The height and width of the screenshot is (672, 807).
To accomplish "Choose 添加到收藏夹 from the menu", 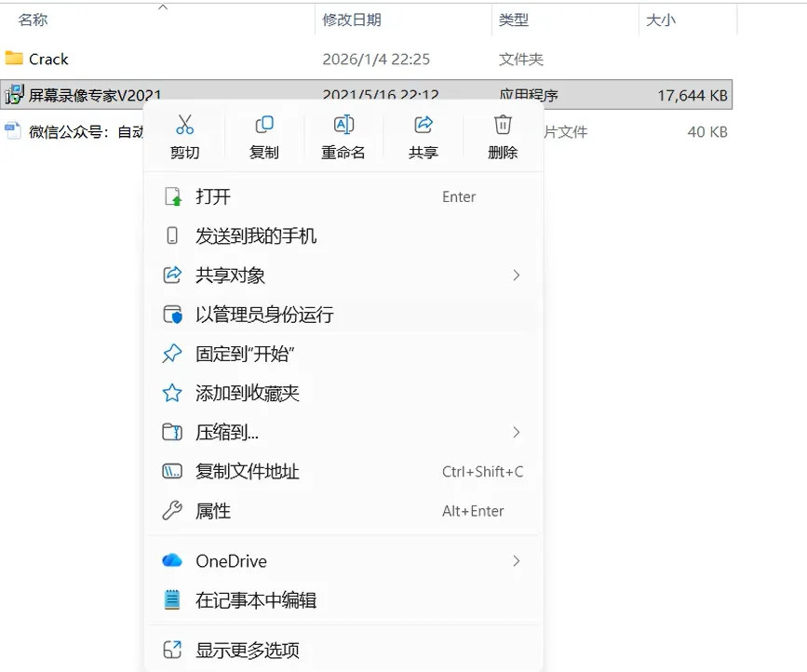I will [343, 393].
